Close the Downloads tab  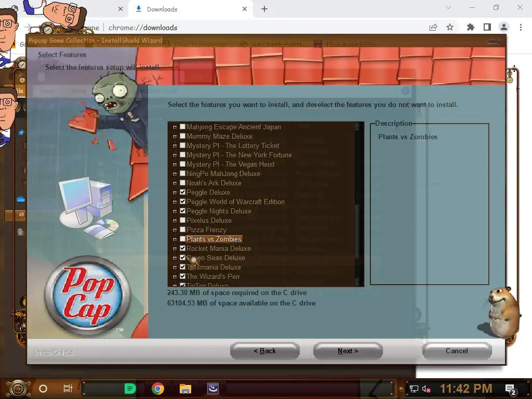(245, 9)
